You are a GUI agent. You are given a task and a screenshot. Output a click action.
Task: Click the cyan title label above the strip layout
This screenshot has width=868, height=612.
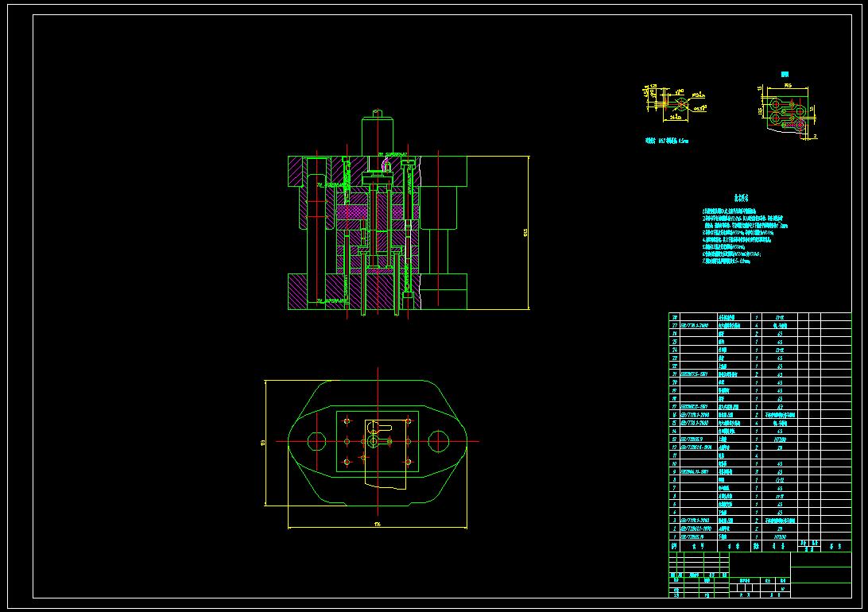tap(785, 74)
